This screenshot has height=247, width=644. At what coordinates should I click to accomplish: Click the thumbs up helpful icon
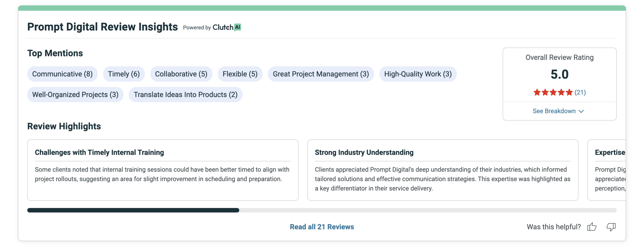(x=592, y=227)
